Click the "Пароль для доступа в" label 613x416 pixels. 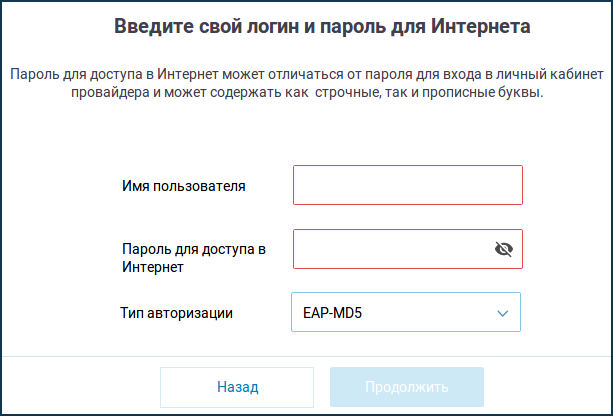point(193,248)
